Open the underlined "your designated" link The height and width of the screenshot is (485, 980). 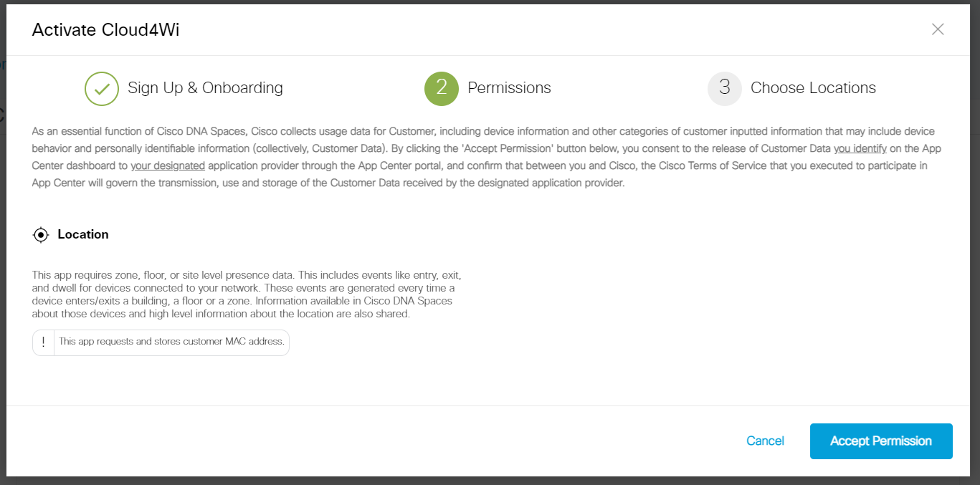coord(168,166)
